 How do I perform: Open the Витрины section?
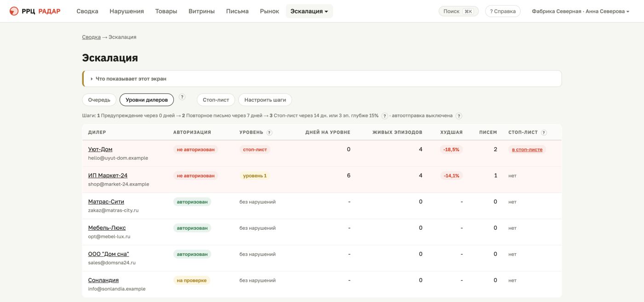(201, 11)
